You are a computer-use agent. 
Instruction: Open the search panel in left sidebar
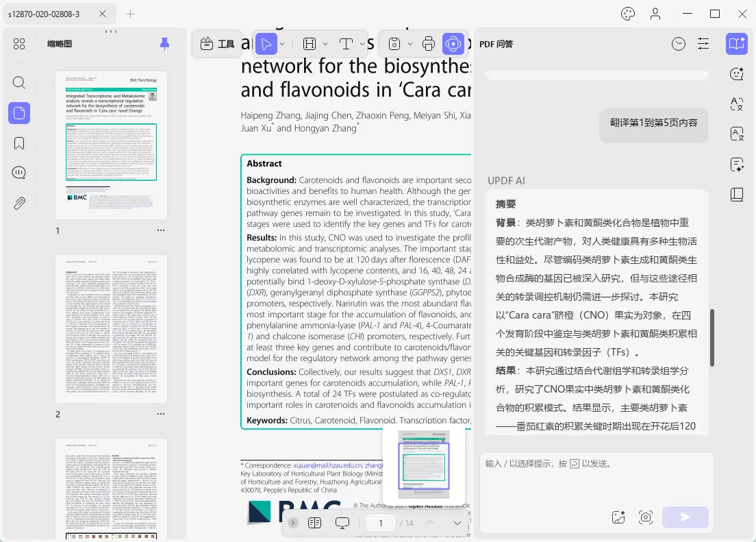pyautogui.click(x=18, y=82)
